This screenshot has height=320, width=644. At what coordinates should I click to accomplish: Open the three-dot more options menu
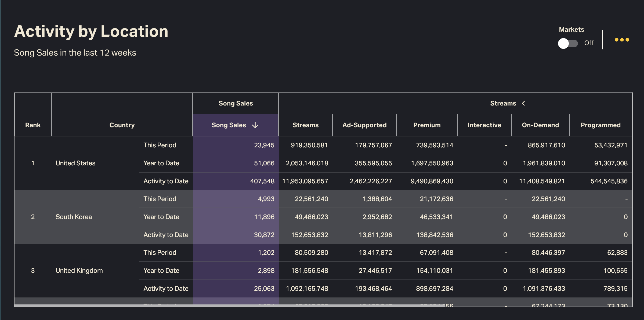click(x=622, y=40)
